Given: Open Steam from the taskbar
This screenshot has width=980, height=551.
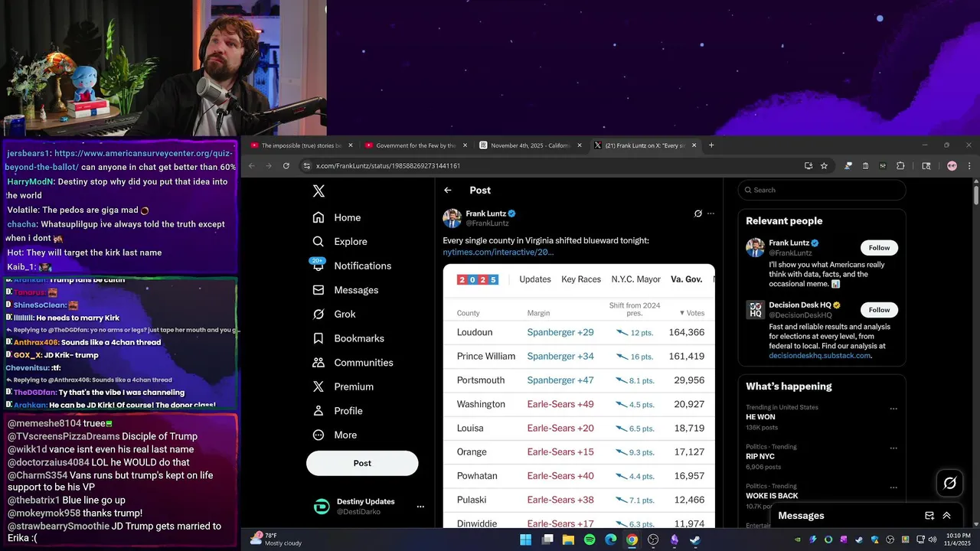Looking at the screenshot, I should coord(694,540).
